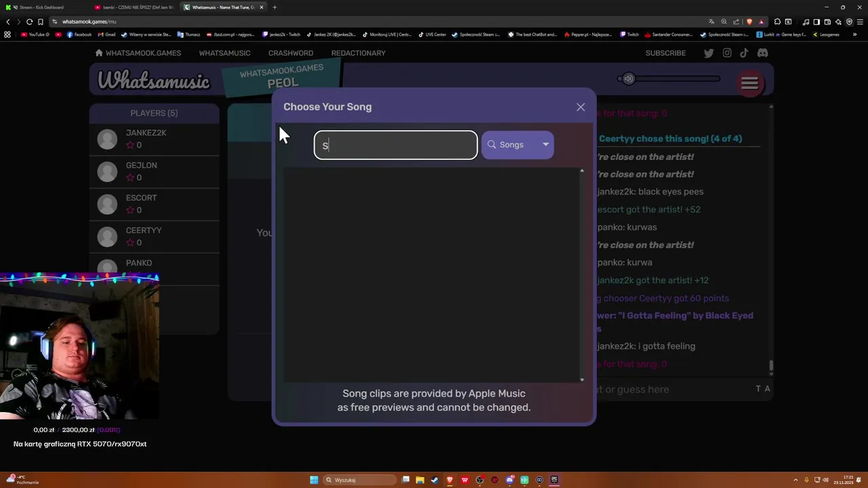Open the Discord icon link

point(762,53)
